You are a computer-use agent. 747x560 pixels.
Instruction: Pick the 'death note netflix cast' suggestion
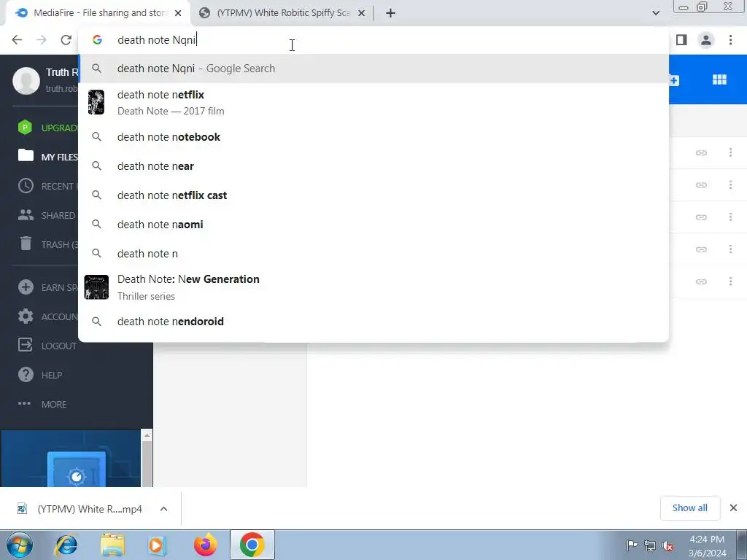click(373, 195)
